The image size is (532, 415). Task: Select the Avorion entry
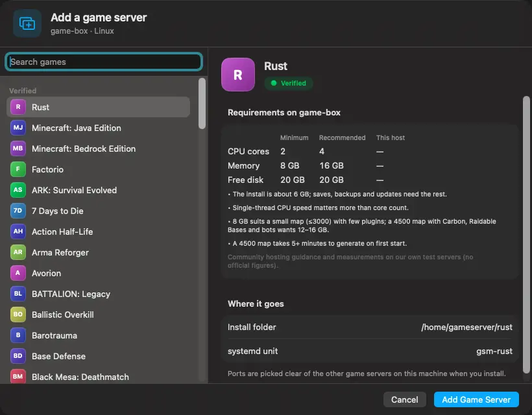click(x=98, y=273)
